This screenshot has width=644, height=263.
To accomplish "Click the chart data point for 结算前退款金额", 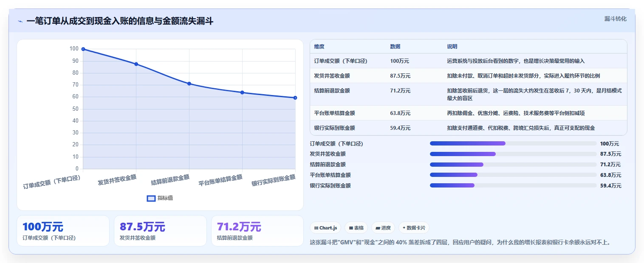I will pos(189,84).
